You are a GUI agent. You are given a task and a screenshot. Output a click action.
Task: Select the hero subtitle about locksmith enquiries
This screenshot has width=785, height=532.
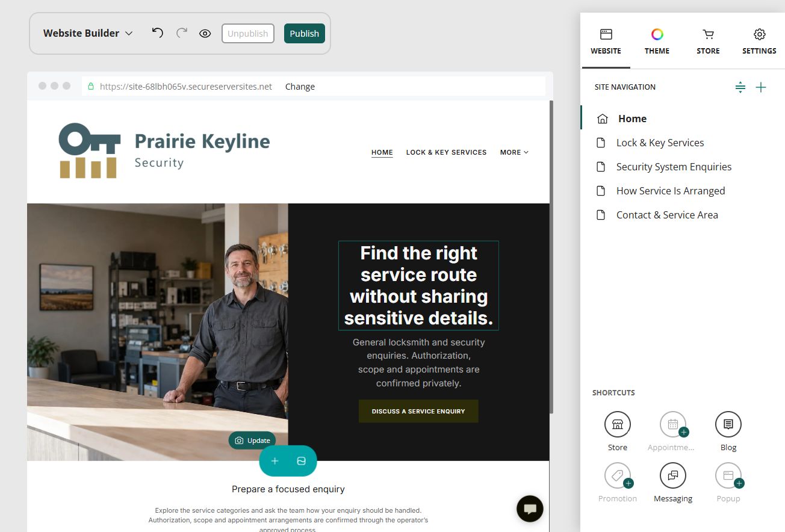[418, 363]
